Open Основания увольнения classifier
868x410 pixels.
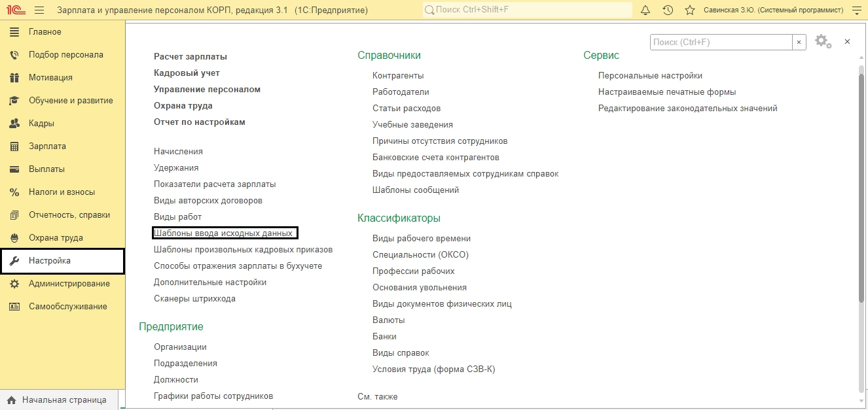click(x=420, y=288)
